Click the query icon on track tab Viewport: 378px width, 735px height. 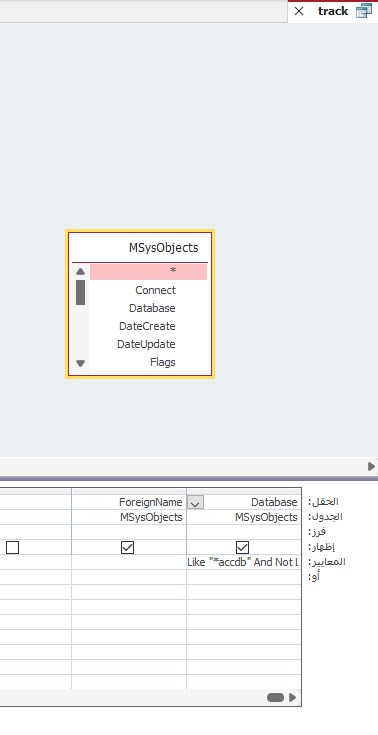point(363,11)
